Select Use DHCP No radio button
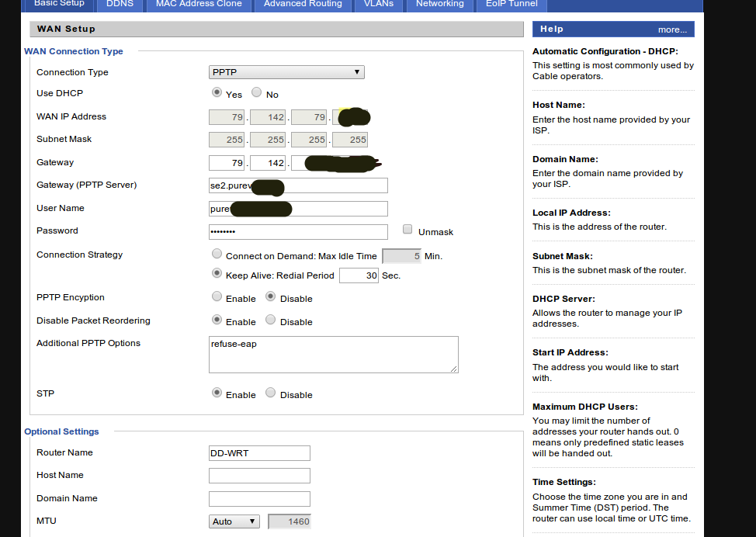 pos(256,92)
